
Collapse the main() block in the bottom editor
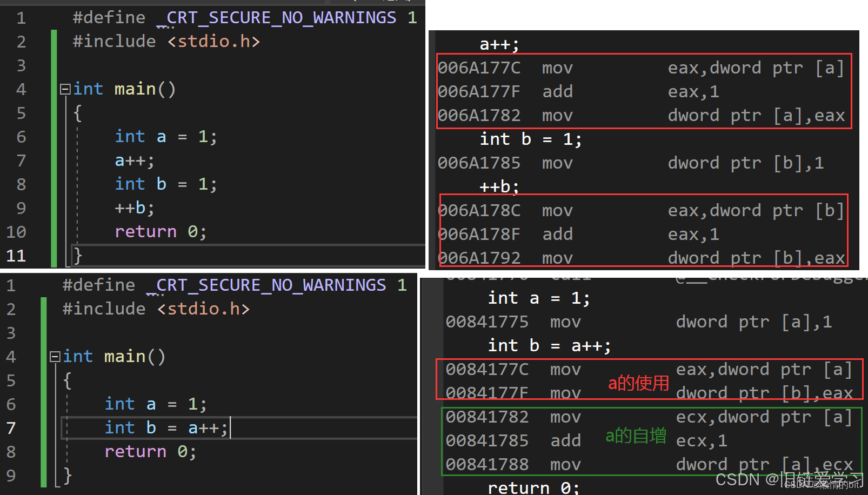(55, 357)
